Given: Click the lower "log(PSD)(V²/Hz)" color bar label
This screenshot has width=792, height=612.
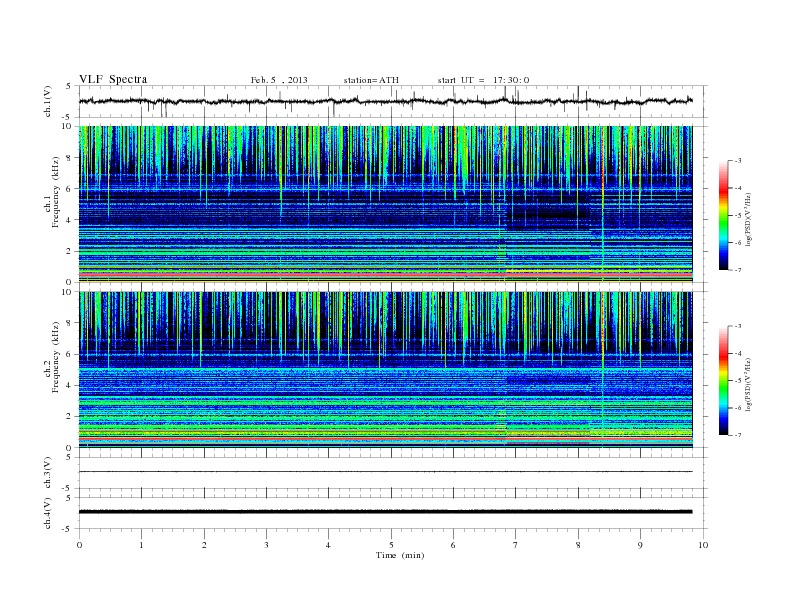Looking at the screenshot, I should [x=748, y=385].
